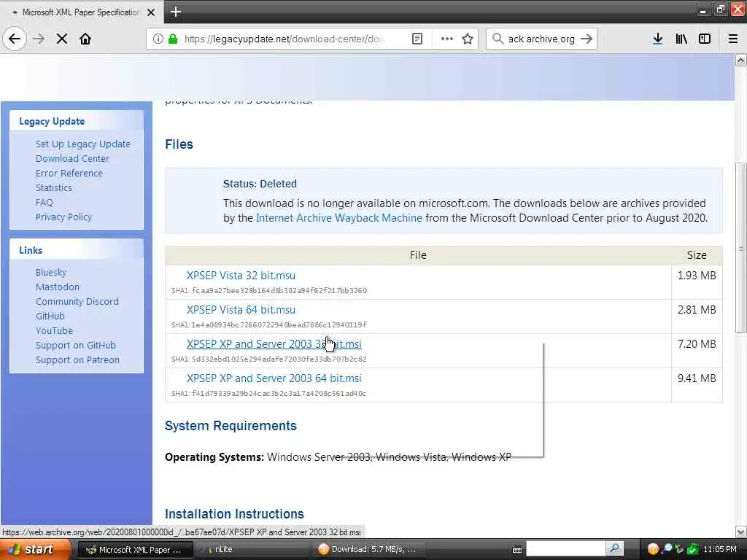
Task: Click the 1.93 MB size cell
Action: [x=697, y=282]
